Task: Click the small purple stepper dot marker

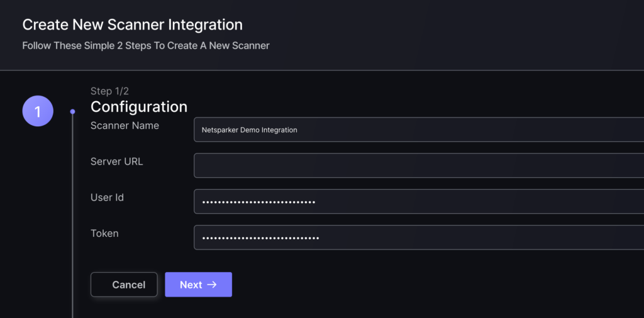Action: click(x=73, y=111)
